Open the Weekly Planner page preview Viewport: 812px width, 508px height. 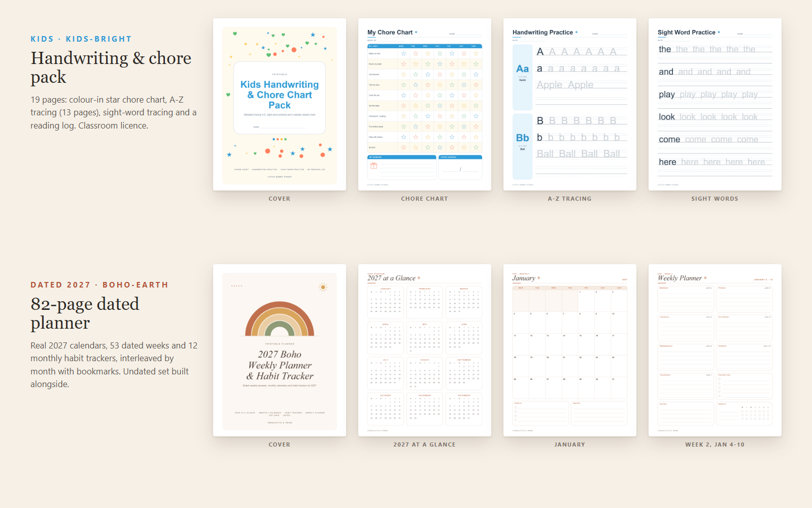coord(715,351)
